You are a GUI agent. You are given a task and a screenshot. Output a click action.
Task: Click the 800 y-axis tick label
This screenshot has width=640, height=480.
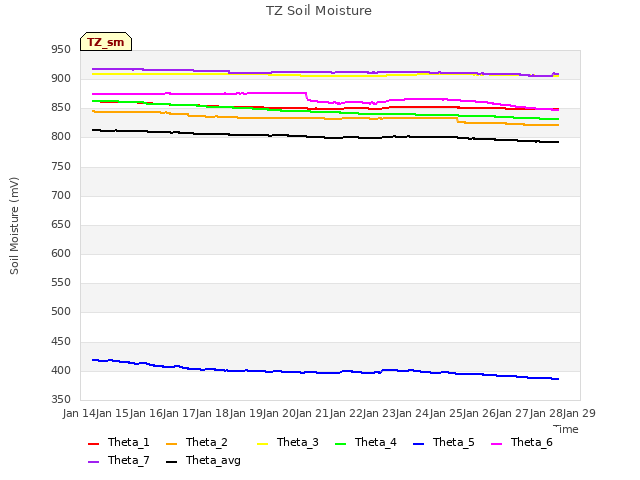(x=61, y=137)
